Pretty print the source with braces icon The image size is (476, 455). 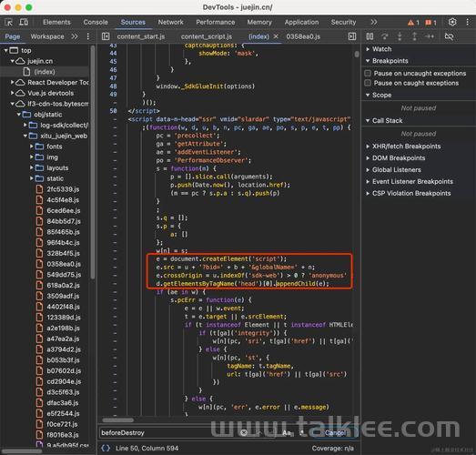(106, 448)
